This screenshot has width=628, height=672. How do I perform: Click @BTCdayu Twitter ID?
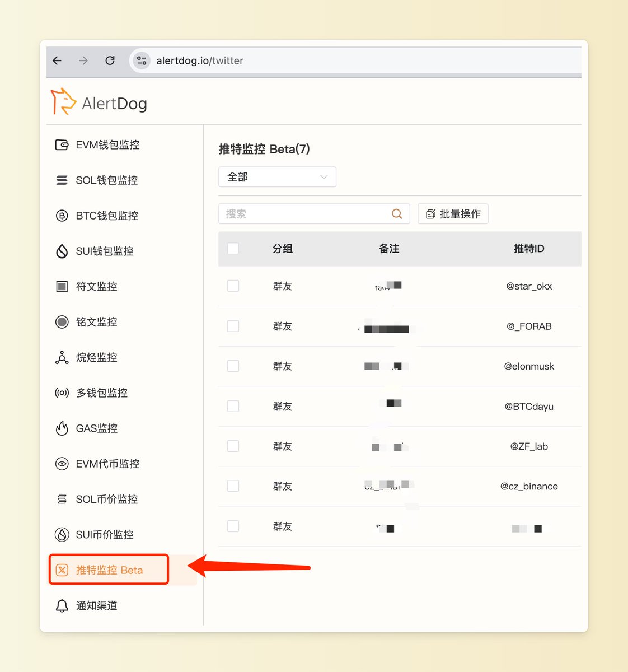point(529,406)
